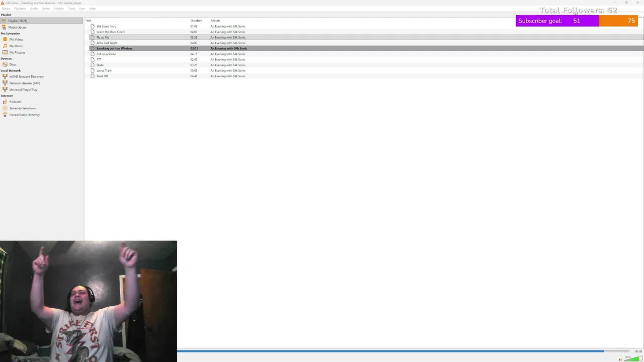Open the Media Library in the sidebar
This screenshot has width=644, height=362.
point(17,27)
